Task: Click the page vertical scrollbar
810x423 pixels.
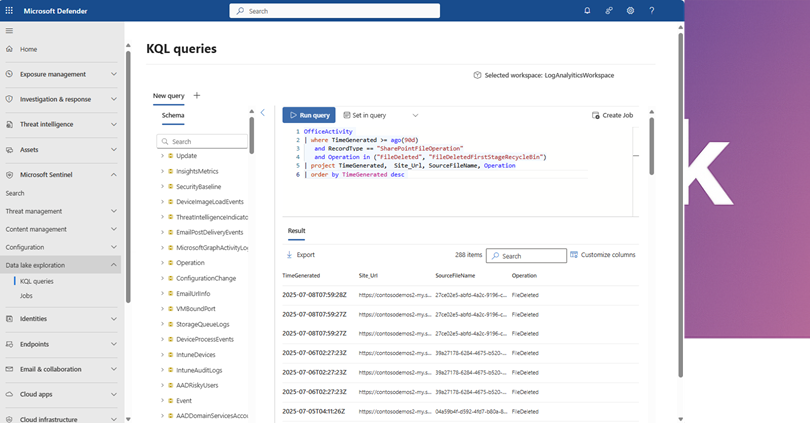Action: point(680,205)
